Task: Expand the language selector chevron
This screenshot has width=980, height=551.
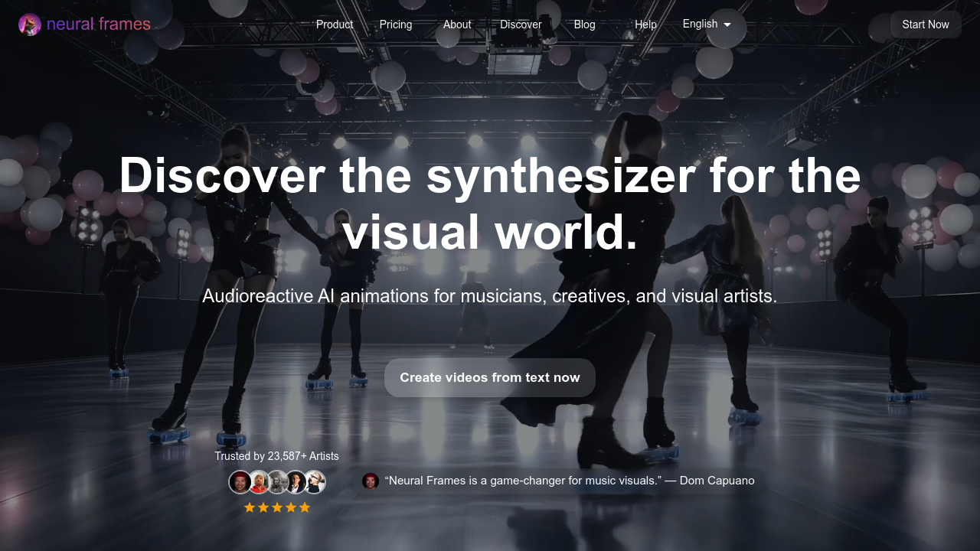Action: 727,24
